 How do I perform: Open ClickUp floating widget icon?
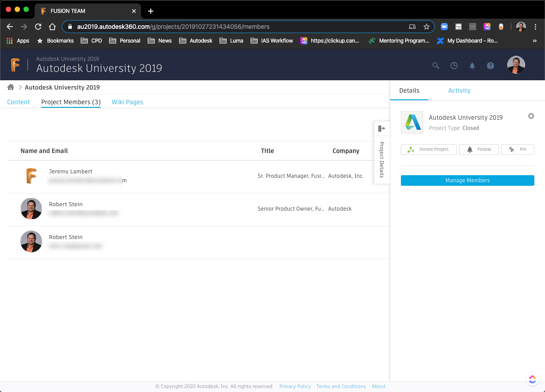tap(532, 379)
